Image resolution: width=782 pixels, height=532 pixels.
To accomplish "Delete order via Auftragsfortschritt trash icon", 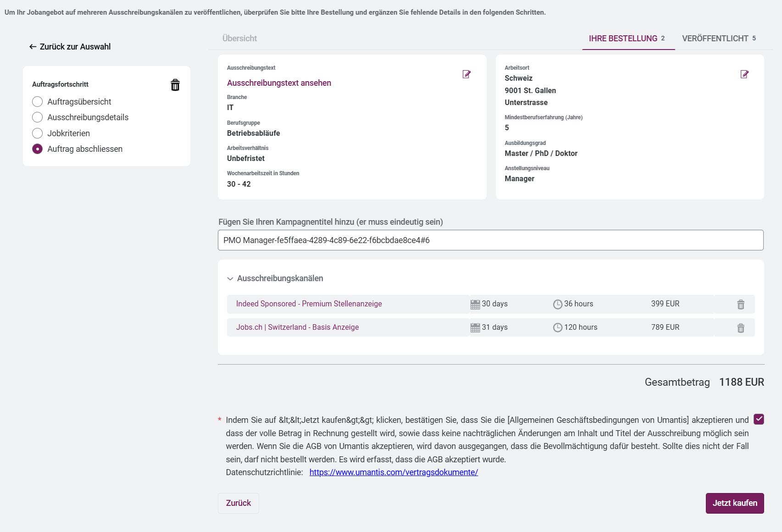I will [x=175, y=85].
